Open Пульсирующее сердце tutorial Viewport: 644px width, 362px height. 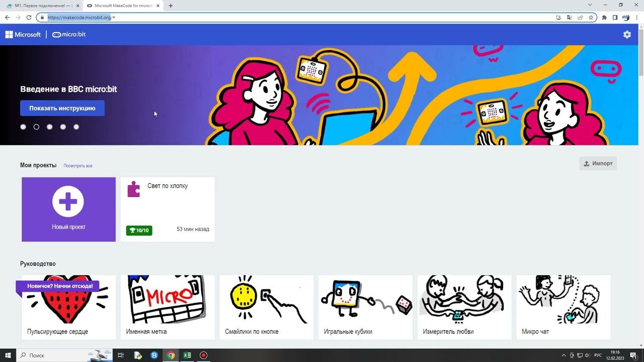[x=68, y=307]
